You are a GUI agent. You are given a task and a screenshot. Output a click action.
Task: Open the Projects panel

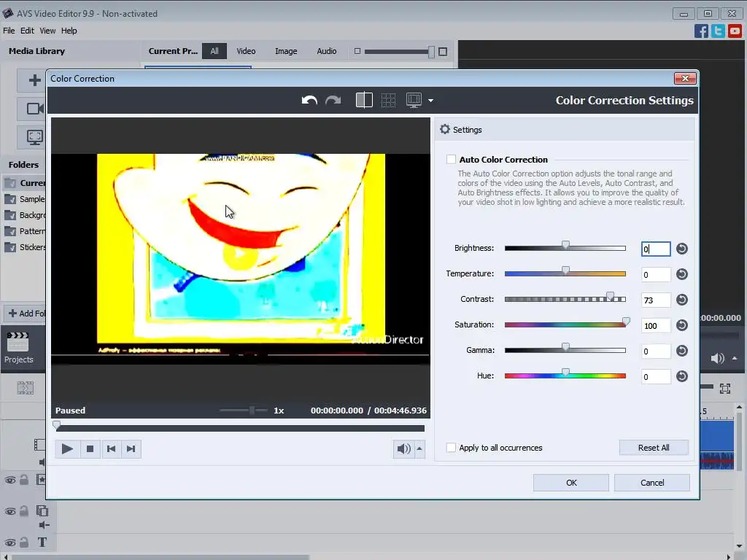(18, 348)
